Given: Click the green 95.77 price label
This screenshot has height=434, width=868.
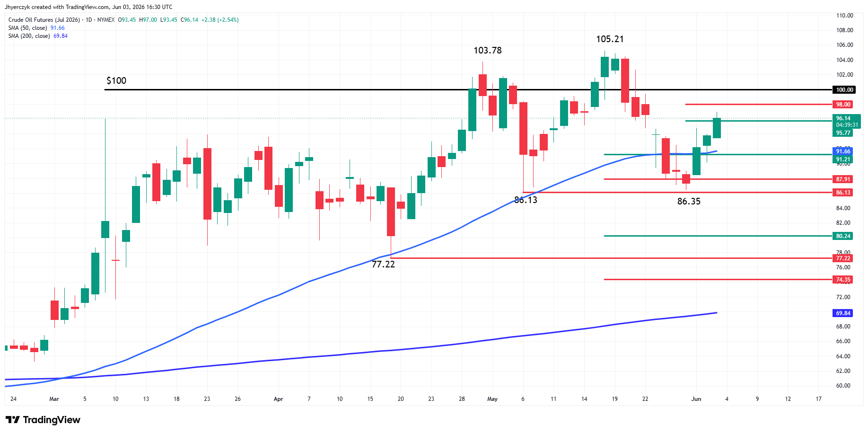Looking at the screenshot, I should 843,133.
